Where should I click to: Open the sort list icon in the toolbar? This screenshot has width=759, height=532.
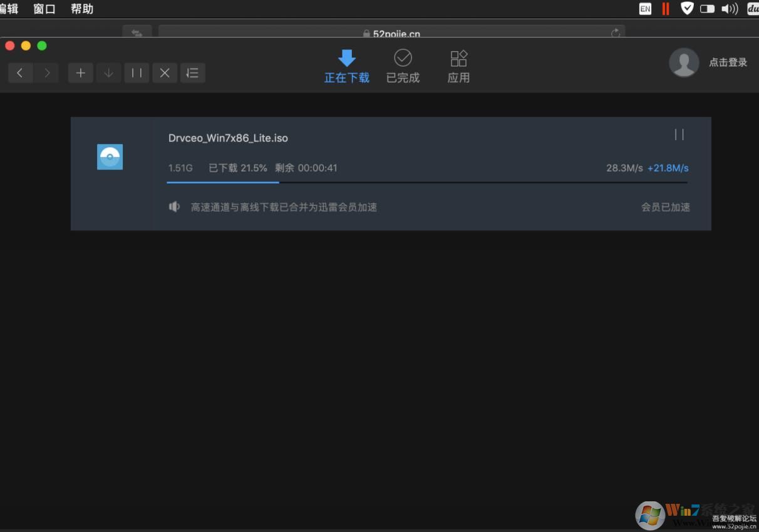coord(193,73)
